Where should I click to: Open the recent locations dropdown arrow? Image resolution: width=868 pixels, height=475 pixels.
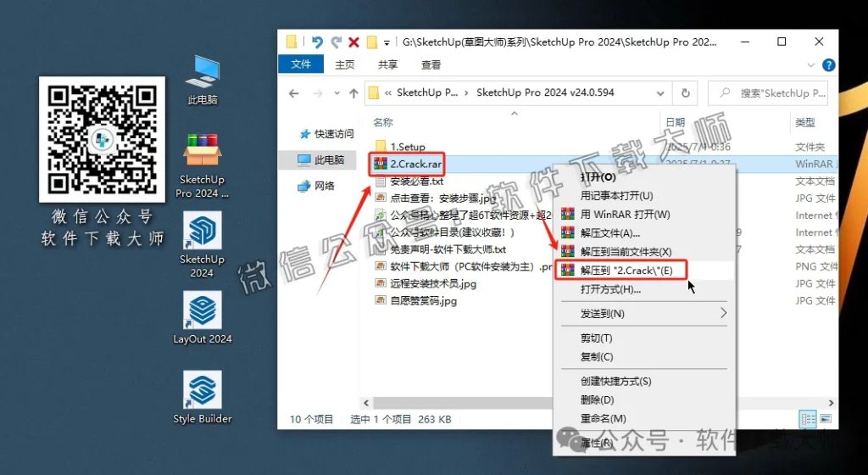click(337, 93)
